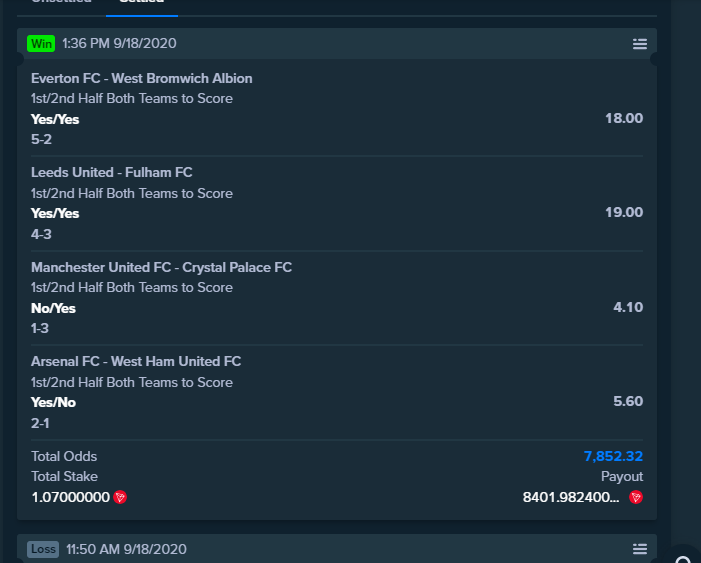This screenshot has width=701, height=563.
Task: Click the 1:36 PM 9/18/2020 bet timestamp
Action: pyautogui.click(x=119, y=43)
